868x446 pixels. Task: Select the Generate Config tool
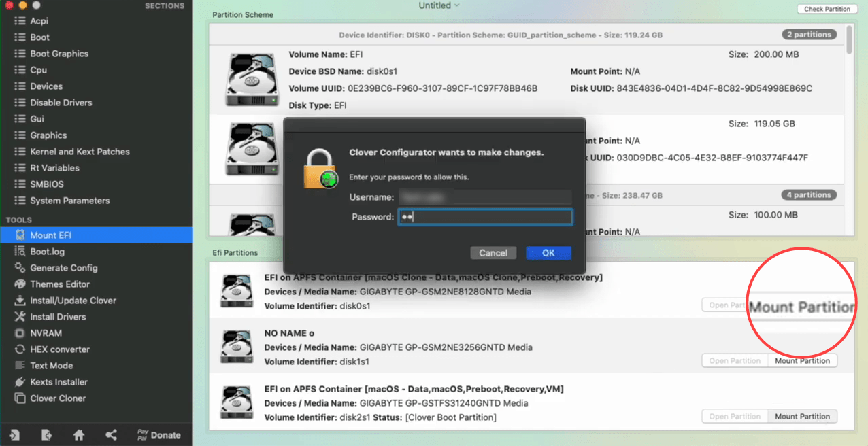(96, 268)
